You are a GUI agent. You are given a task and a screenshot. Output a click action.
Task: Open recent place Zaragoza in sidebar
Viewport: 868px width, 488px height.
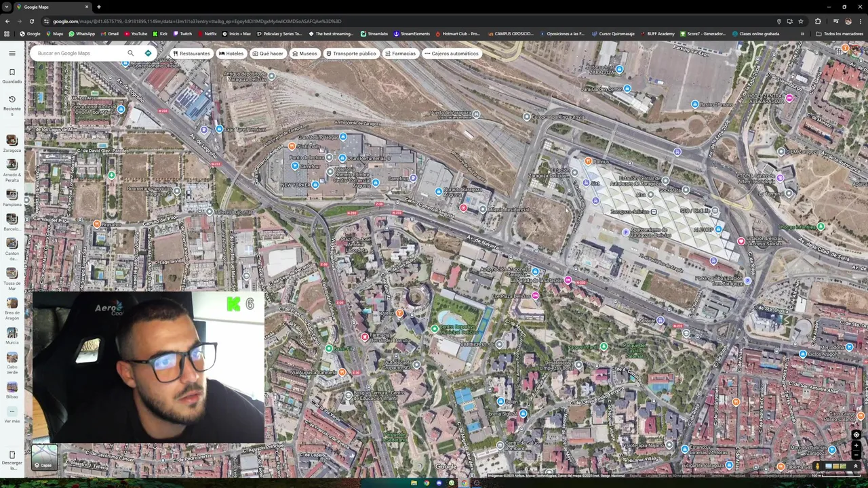click(x=12, y=143)
